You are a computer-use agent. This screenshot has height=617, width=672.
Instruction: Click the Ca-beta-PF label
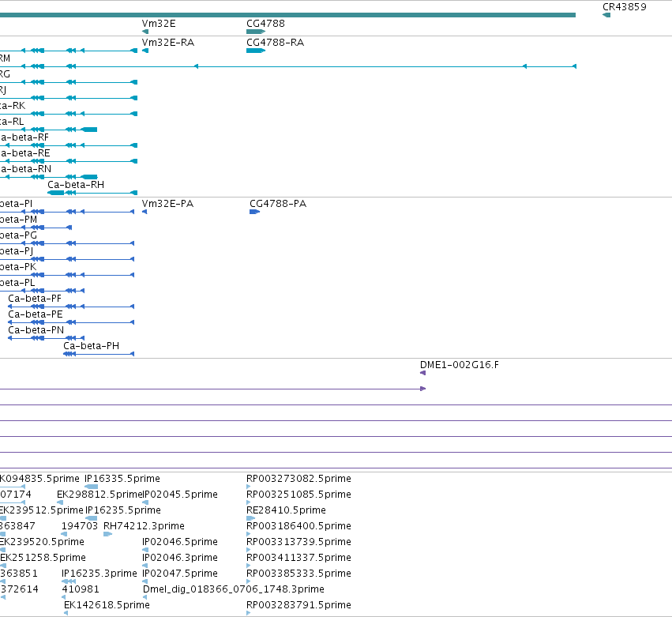point(35,299)
